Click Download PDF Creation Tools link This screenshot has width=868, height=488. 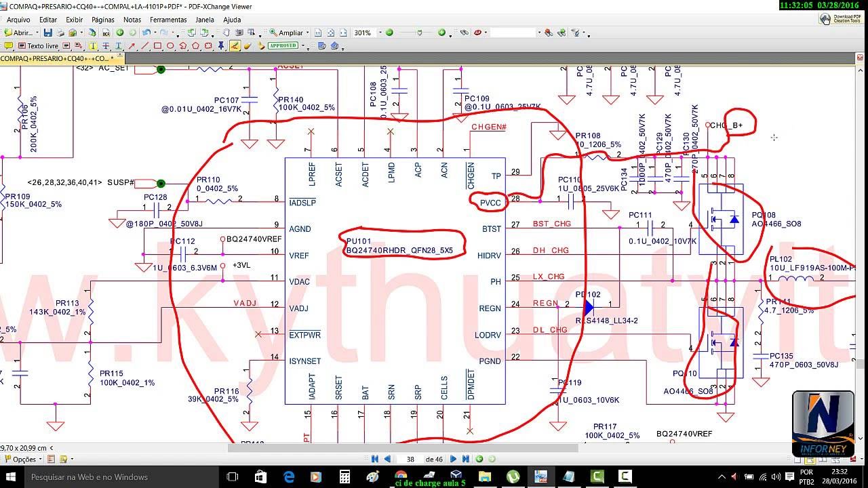[x=841, y=19]
